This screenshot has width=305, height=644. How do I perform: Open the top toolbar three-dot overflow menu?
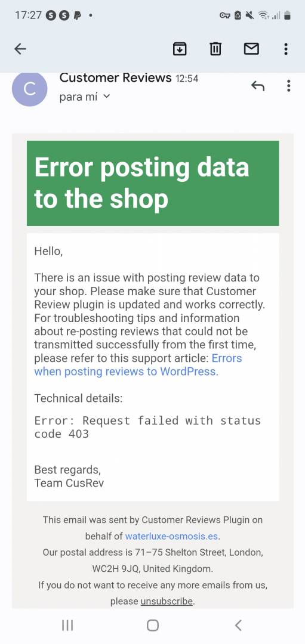pos(286,49)
